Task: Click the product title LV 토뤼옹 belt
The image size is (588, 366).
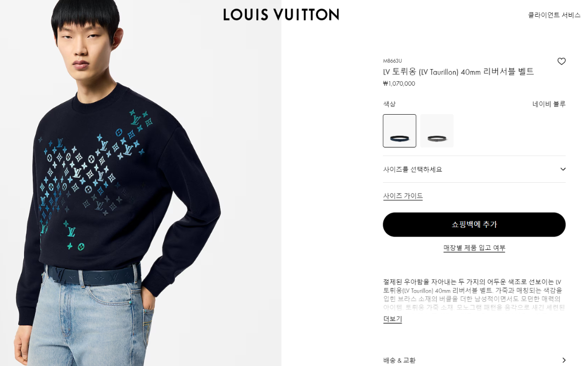Action: point(458,72)
